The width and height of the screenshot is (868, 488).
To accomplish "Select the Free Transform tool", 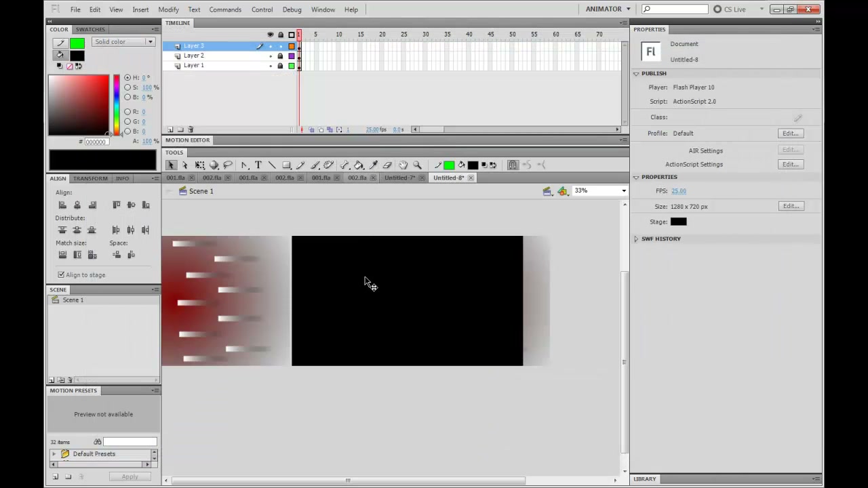I will [200, 165].
